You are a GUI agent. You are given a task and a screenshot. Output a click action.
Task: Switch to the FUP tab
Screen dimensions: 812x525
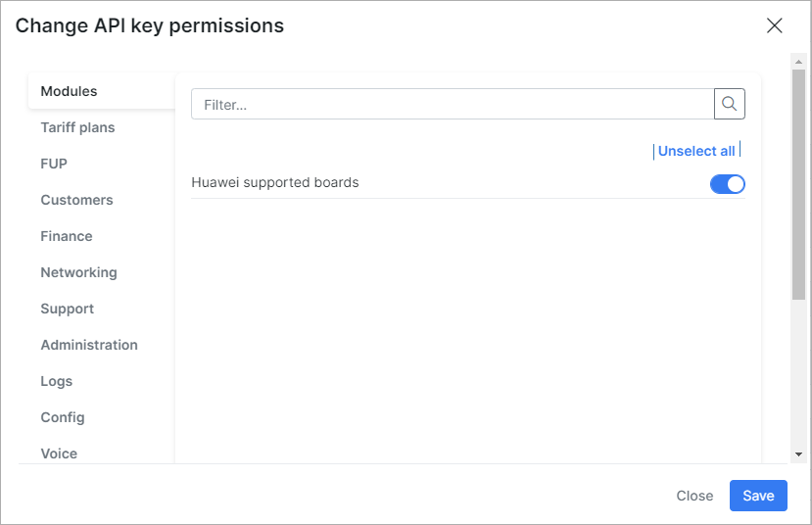coord(54,164)
